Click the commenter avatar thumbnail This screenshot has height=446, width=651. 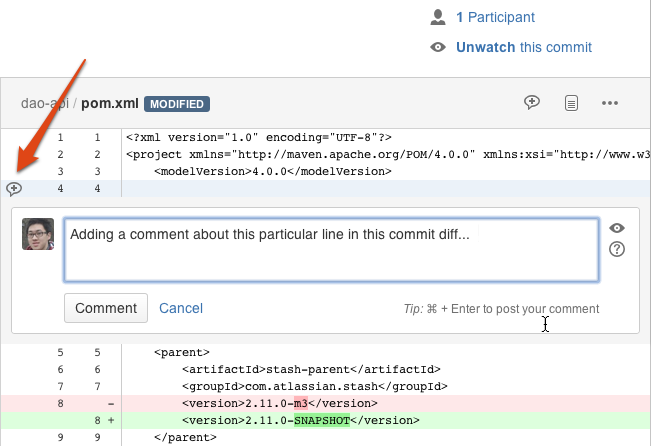pyautogui.click(x=38, y=234)
